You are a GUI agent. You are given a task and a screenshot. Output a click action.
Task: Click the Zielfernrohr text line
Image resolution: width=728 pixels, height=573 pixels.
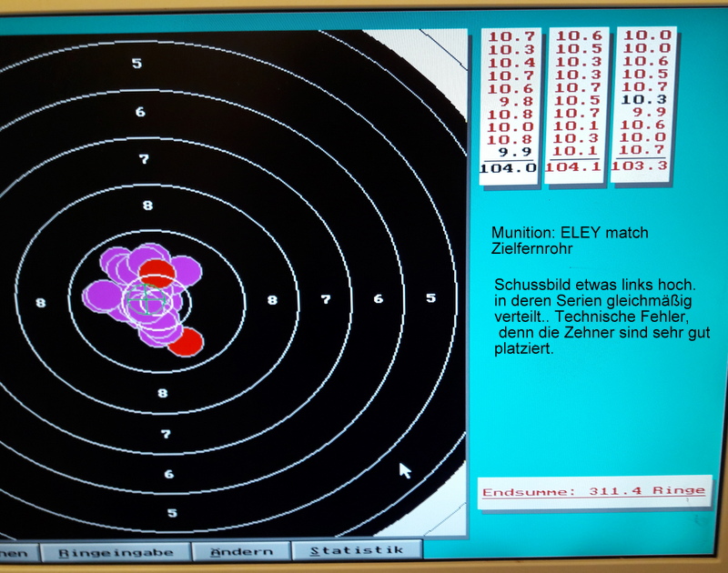[532, 248]
